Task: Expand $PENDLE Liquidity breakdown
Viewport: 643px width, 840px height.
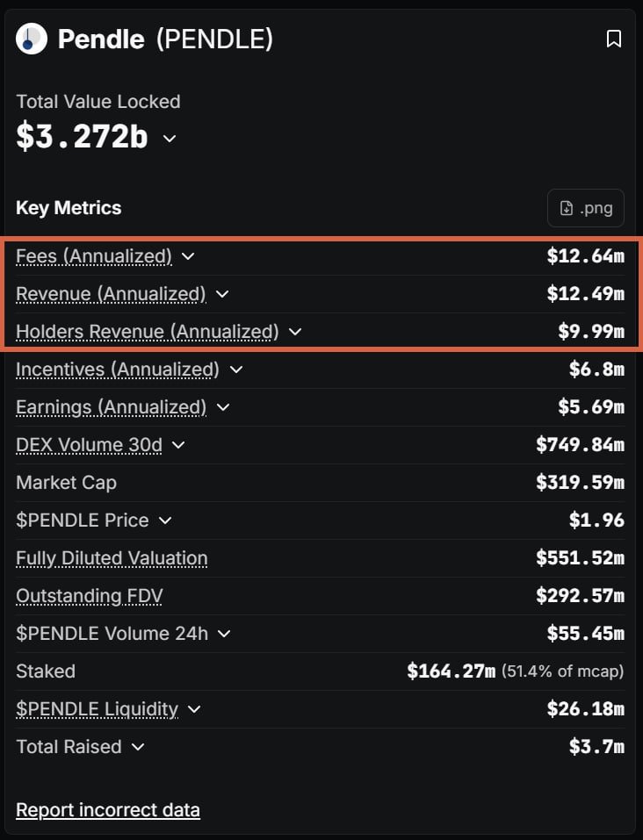Action: [194, 708]
